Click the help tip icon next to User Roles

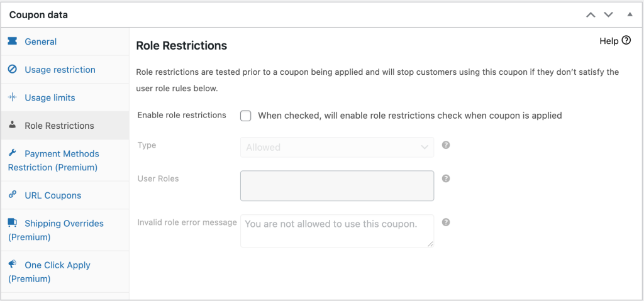point(446,178)
